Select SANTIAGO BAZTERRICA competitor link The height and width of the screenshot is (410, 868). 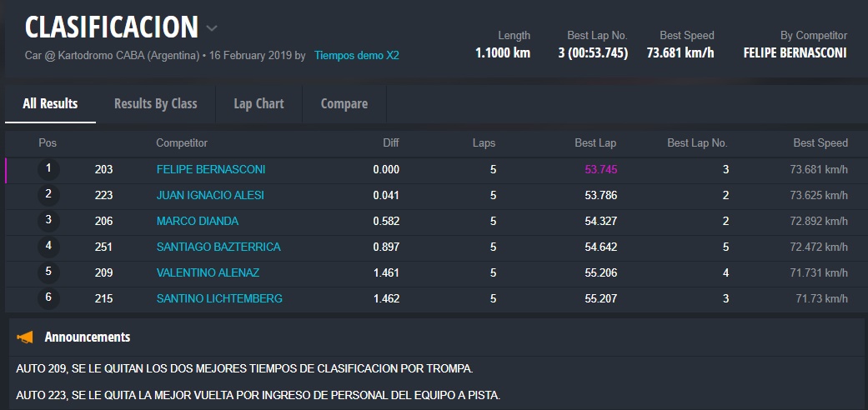[218, 247]
